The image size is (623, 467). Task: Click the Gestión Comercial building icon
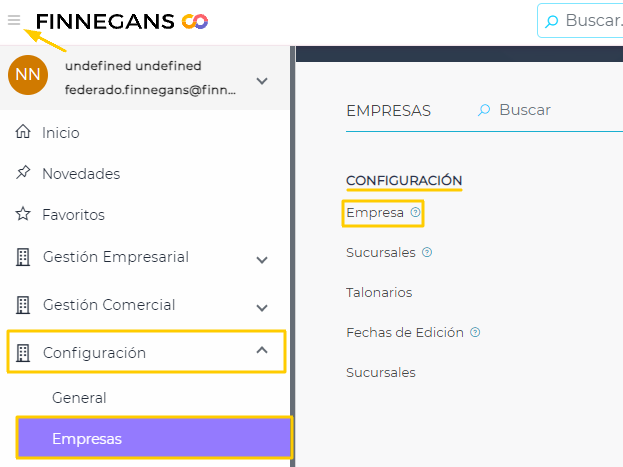24,305
